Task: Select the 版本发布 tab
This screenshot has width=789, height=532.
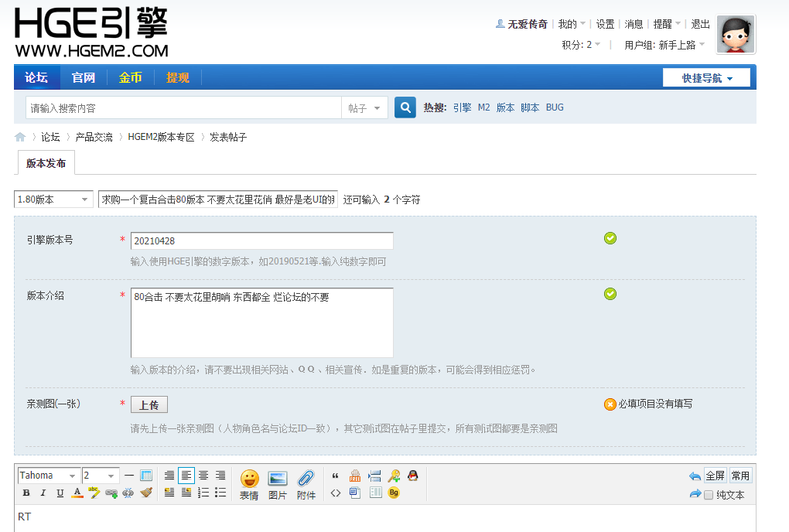Action: coord(46,163)
